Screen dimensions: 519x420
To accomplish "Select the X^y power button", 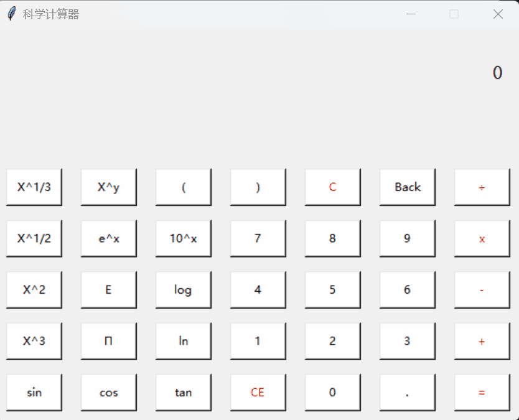I will click(x=109, y=187).
